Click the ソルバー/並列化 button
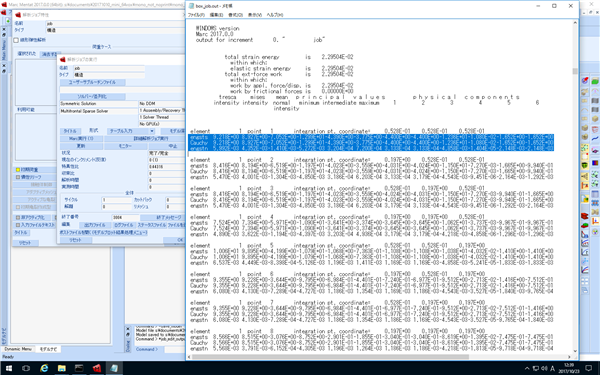 pos(92,96)
